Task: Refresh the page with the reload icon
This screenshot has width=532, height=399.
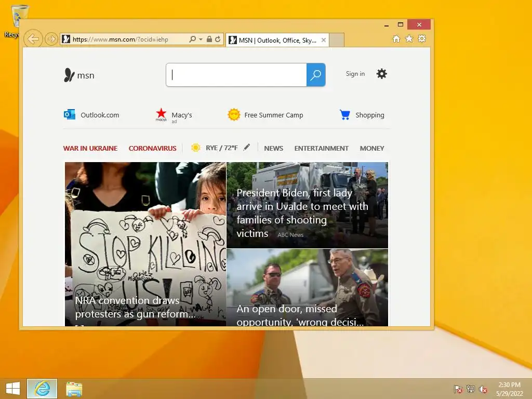Action: point(218,39)
